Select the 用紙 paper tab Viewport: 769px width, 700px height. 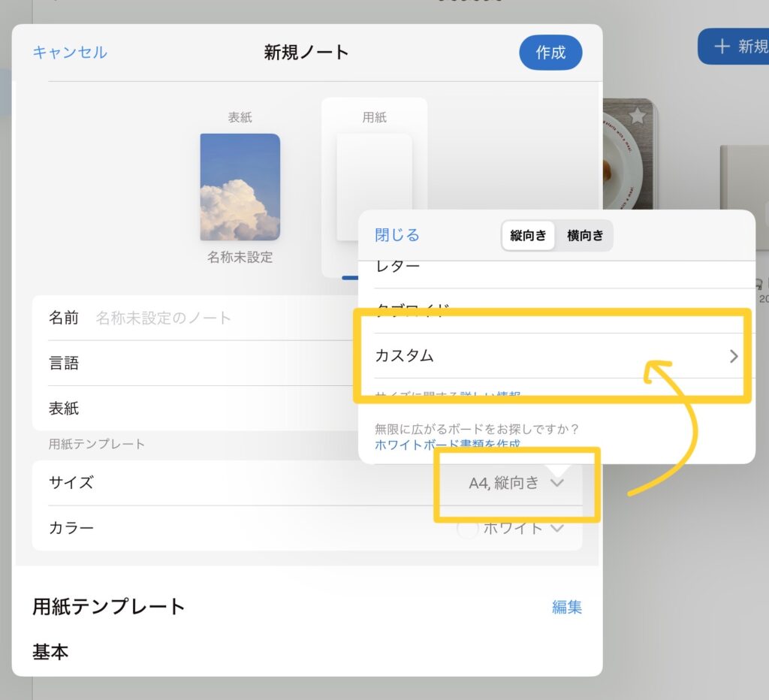point(374,187)
